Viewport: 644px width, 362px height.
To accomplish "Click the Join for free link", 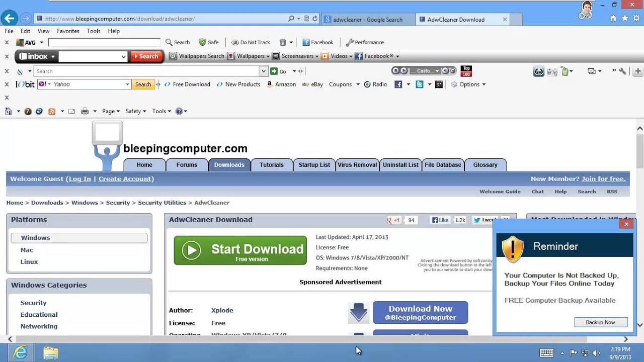I will coord(603,179).
